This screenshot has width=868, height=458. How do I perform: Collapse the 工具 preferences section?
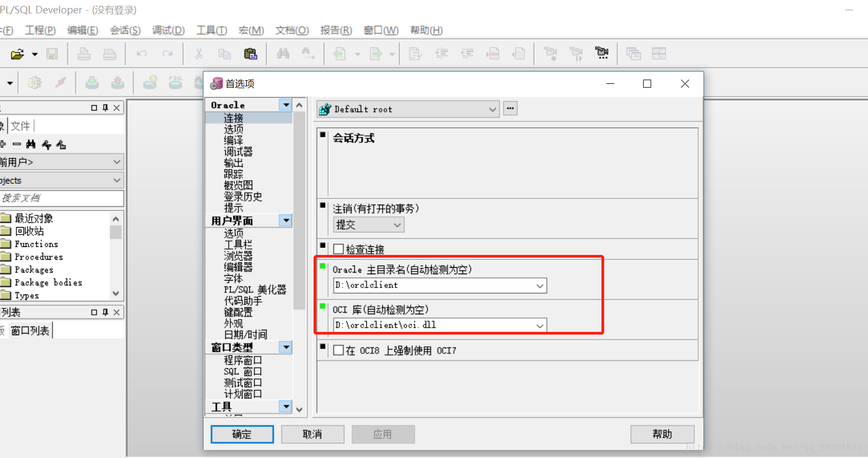[286, 407]
